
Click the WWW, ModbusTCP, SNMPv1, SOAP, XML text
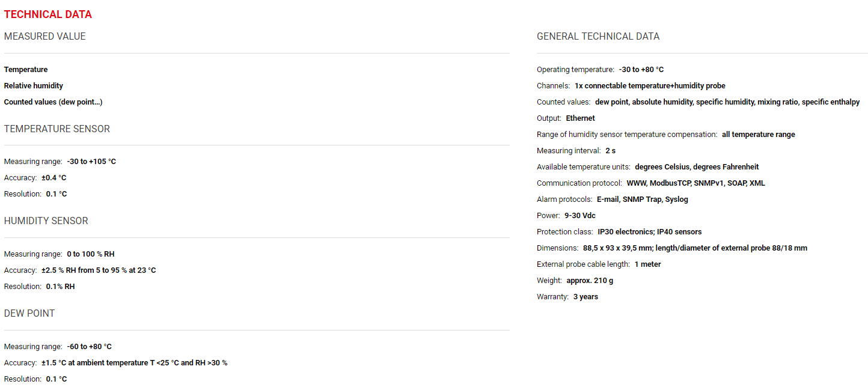pos(696,183)
